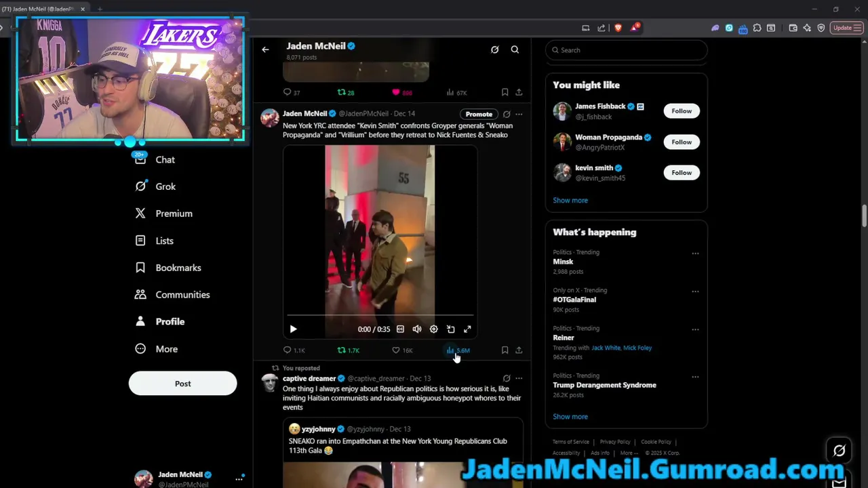Open Brave Shields lion icon
Viewport: 868px width, 488px height.
(x=618, y=28)
